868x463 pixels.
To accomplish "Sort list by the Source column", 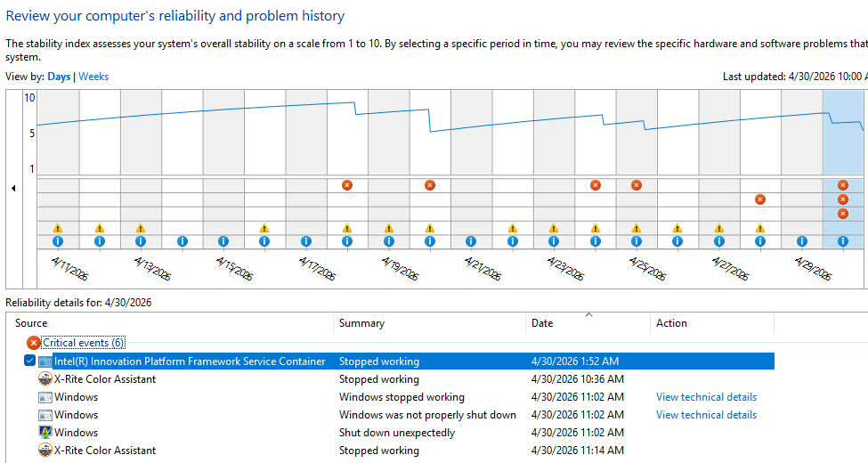I will (x=31, y=323).
